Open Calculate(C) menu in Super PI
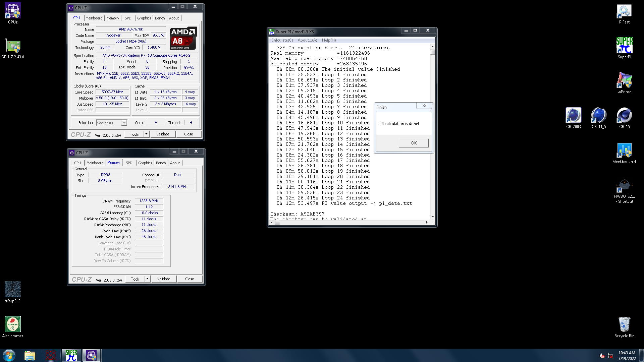 (282, 40)
